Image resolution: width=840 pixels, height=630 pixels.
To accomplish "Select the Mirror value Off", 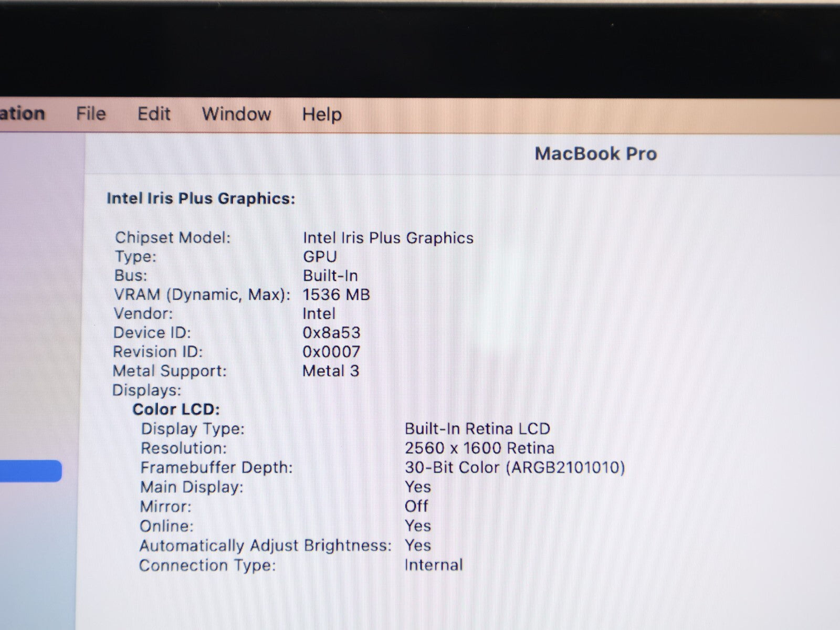I will (x=416, y=507).
